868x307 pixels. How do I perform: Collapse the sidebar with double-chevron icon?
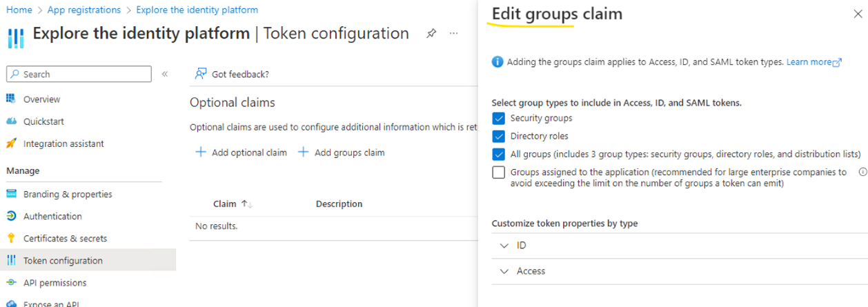pyautogui.click(x=165, y=74)
